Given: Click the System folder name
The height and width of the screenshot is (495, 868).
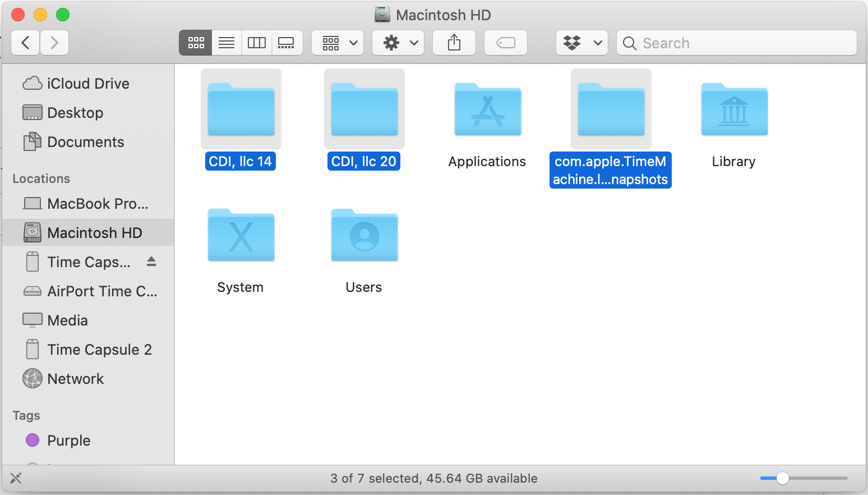Looking at the screenshot, I should pos(241,287).
